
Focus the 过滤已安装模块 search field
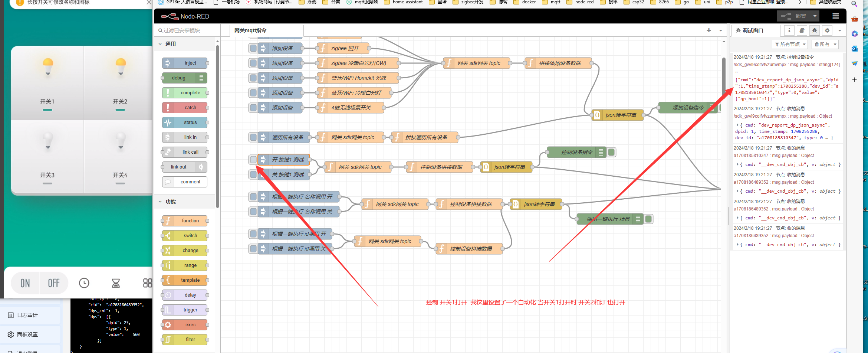point(187,30)
